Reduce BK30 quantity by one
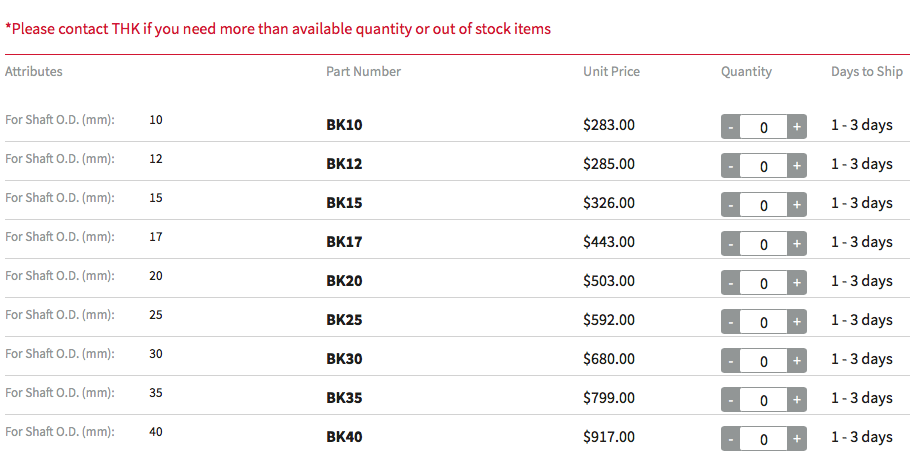 (x=731, y=361)
